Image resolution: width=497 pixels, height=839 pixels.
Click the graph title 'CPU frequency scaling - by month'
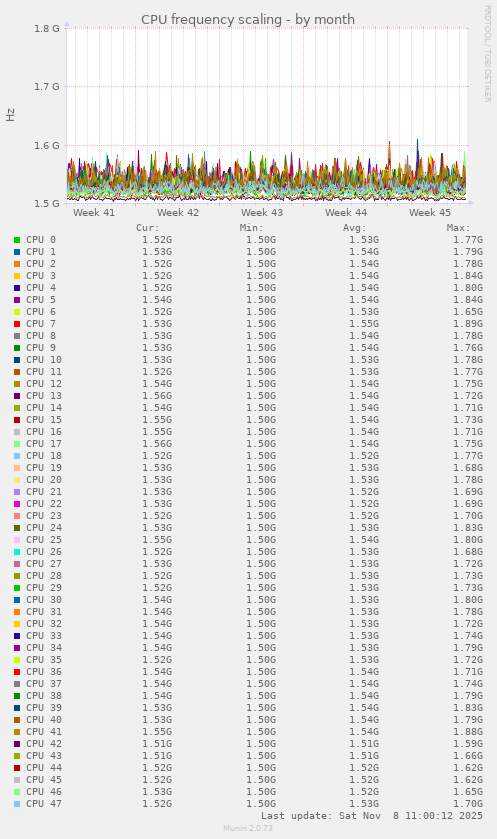(x=248, y=20)
